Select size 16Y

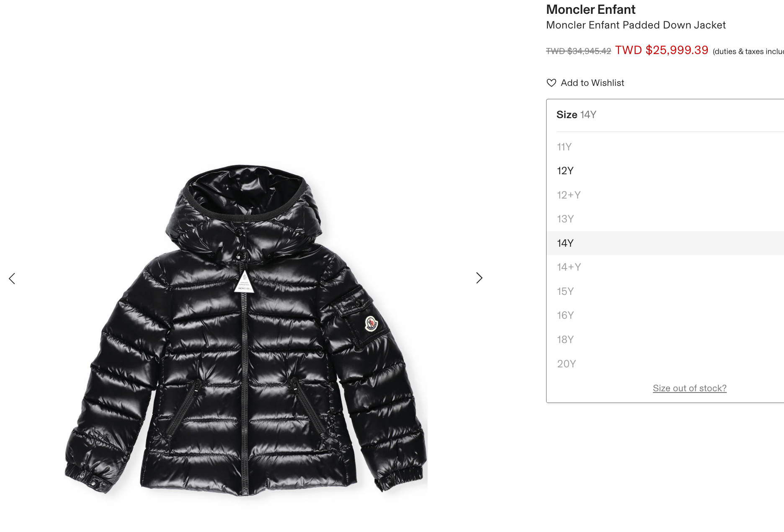tap(665, 315)
